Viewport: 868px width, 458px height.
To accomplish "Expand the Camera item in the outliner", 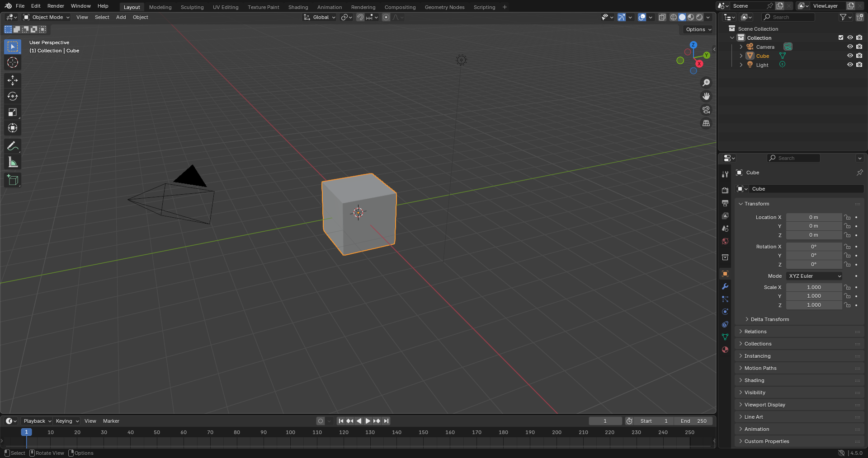I will (741, 47).
